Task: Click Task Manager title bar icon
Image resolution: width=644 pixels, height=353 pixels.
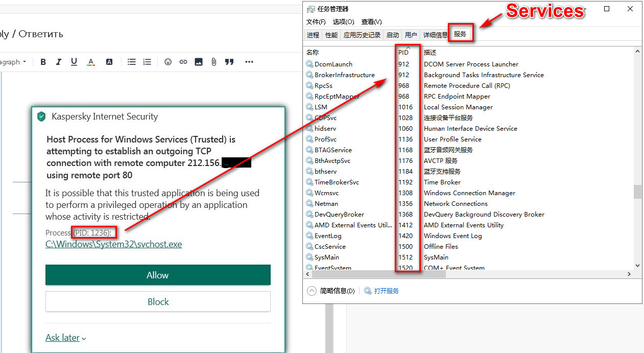Action: pos(310,9)
